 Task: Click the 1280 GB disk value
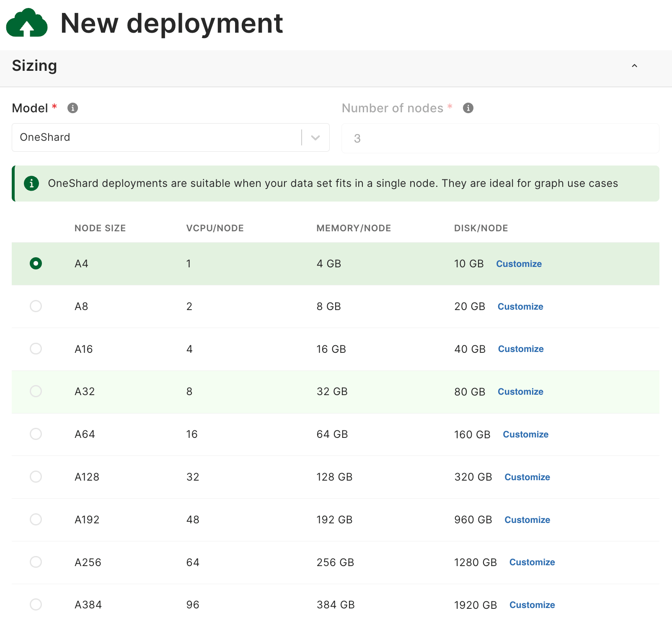click(476, 562)
